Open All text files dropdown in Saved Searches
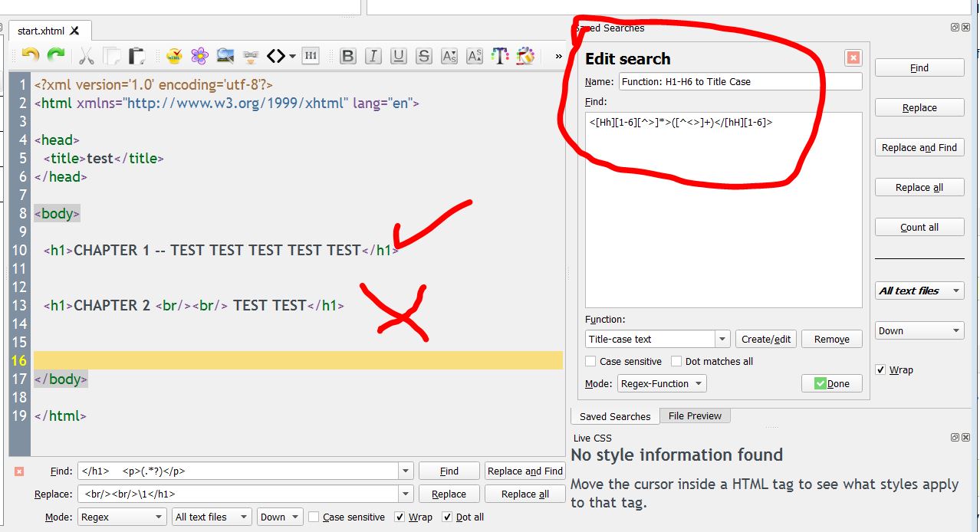980x532 pixels. pyautogui.click(x=919, y=291)
